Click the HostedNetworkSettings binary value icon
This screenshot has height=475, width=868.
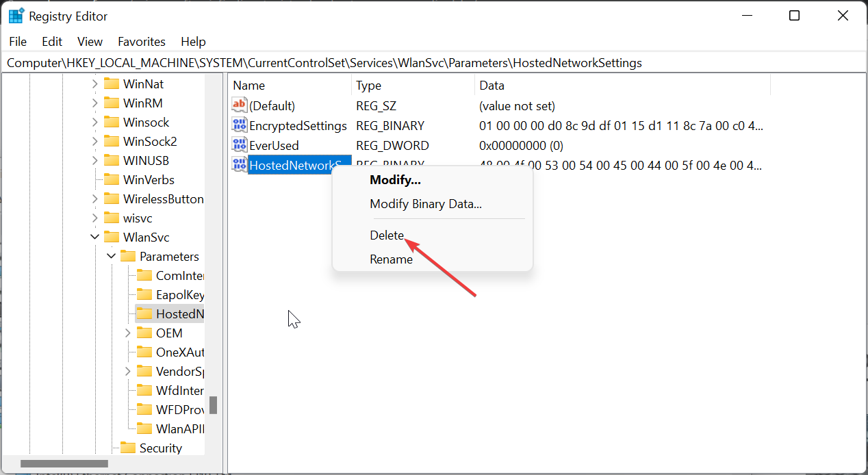[240, 165]
